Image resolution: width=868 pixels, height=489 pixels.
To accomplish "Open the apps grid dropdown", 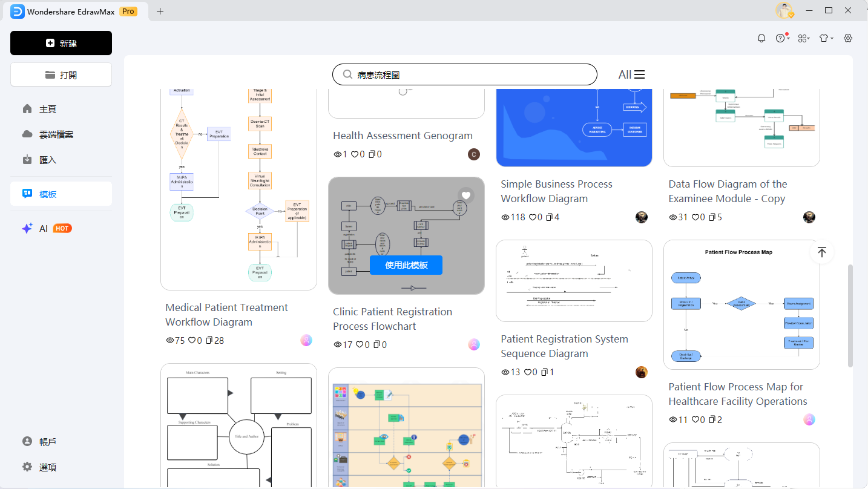I will tap(803, 38).
